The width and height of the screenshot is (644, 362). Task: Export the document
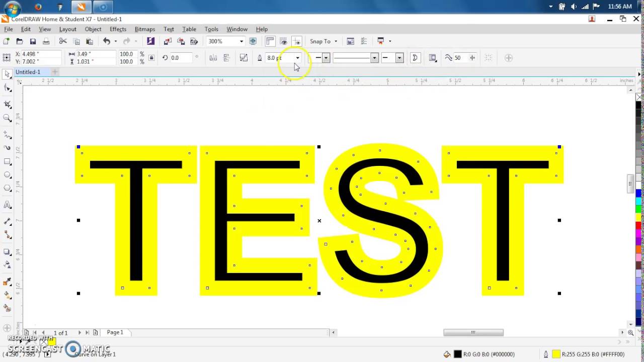tap(181, 41)
